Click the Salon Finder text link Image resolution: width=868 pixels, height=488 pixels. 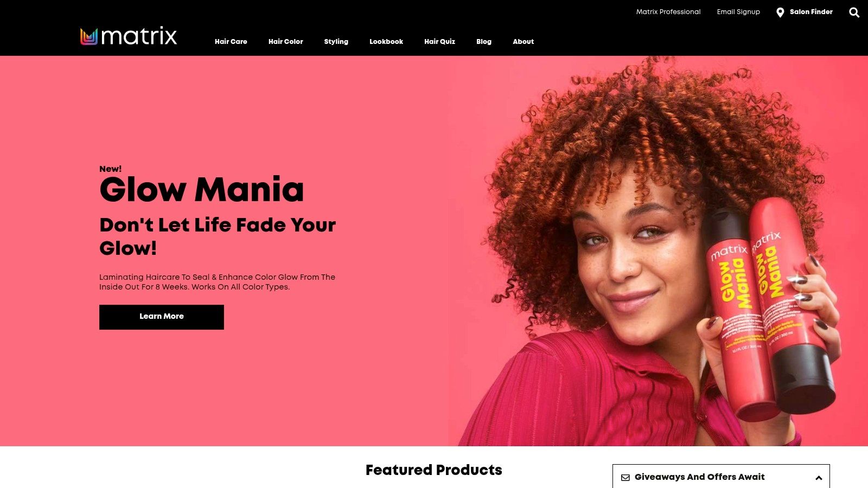811,12
